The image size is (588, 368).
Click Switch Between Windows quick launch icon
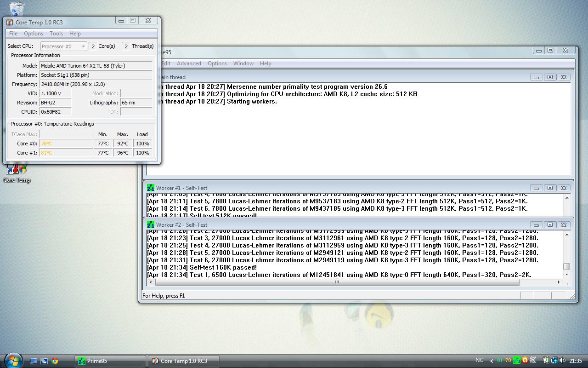point(44,361)
